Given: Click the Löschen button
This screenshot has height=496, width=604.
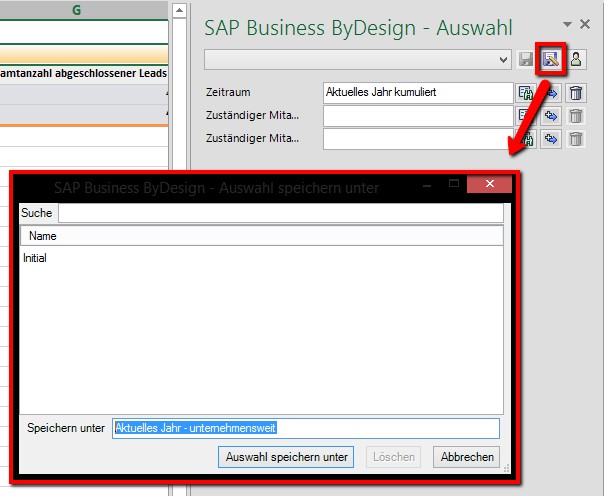Looking at the screenshot, I should coord(394,457).
